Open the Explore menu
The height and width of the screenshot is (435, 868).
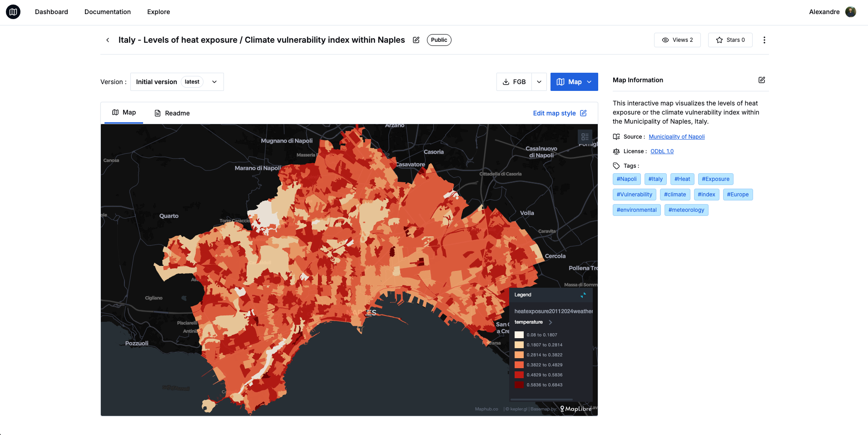159,12
